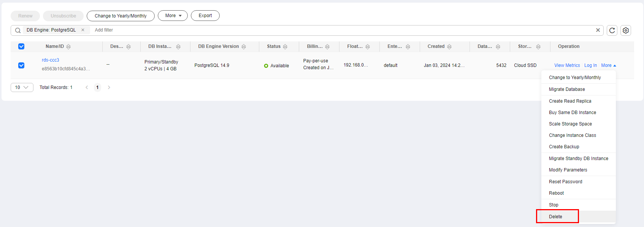Sort by DB Engine Version column
This screenshot has width=644, height=227.
pos(244,47)
